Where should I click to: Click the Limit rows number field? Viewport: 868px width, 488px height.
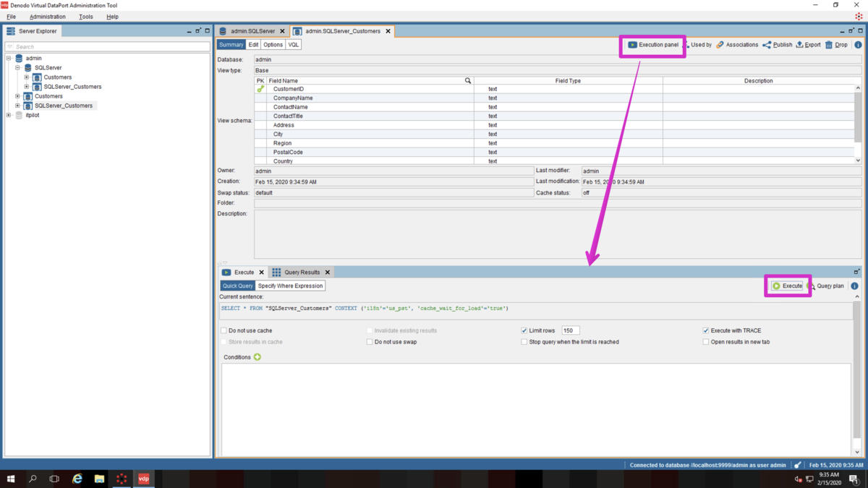[x=570, y=330]
